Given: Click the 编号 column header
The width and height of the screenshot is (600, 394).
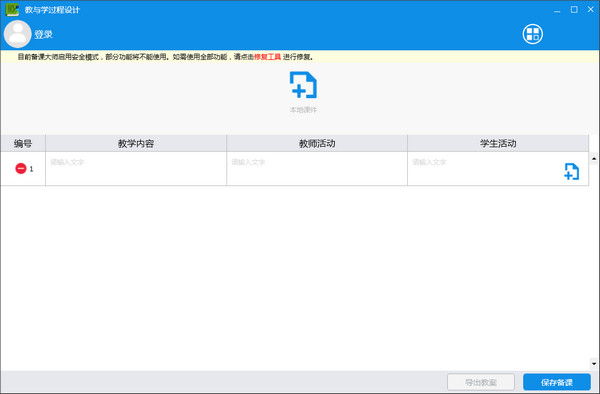Looking at the screenshot, I should pyautogui.click(x=23, y=143).
